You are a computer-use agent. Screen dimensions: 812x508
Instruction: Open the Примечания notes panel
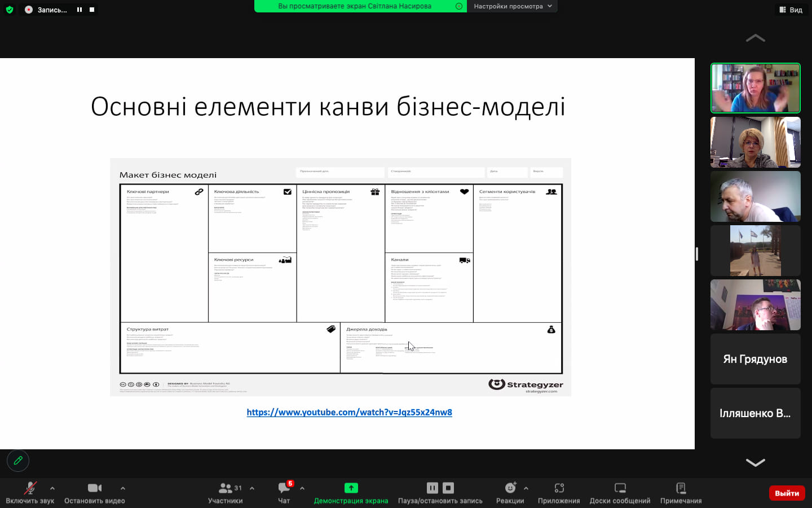(x=681, y=492)
